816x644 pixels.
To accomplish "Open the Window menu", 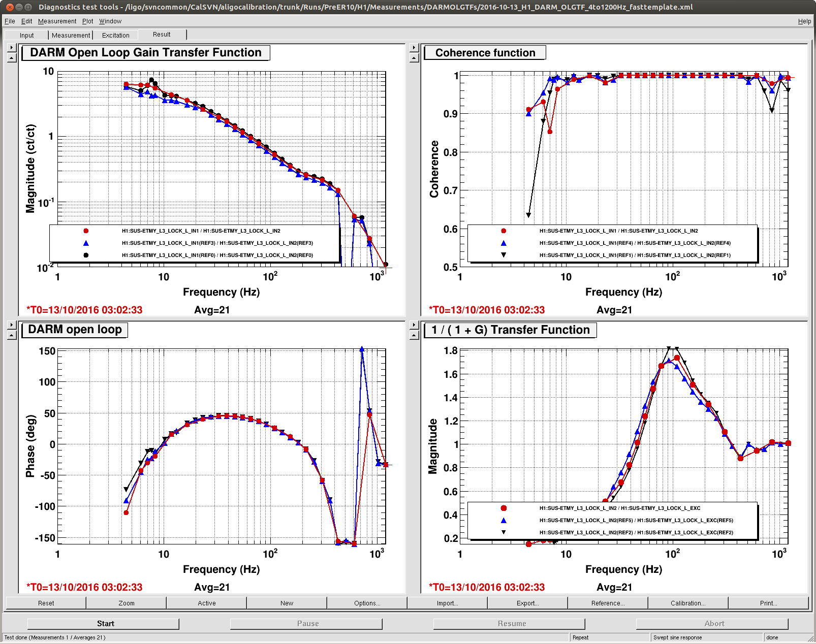I will pos(110,21).
